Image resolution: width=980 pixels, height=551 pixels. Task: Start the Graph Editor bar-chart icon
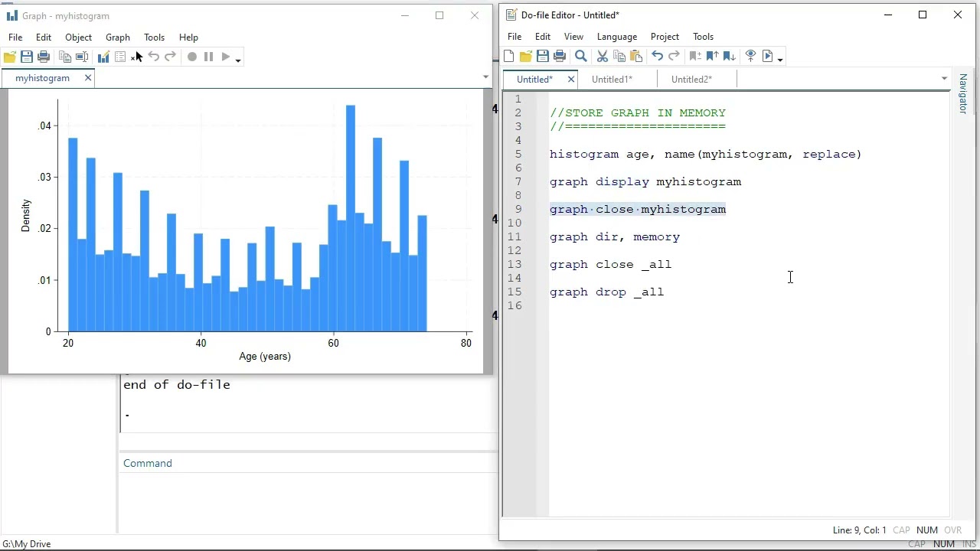coord(103,57)
